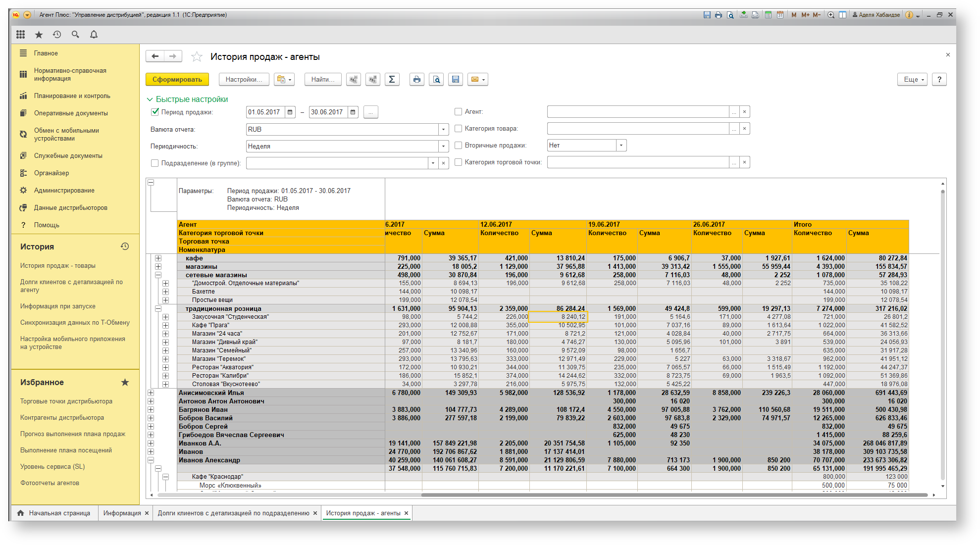980x545 pixels.
Task: Click report vertical scrollbar
Action: (x=942, y=335)
